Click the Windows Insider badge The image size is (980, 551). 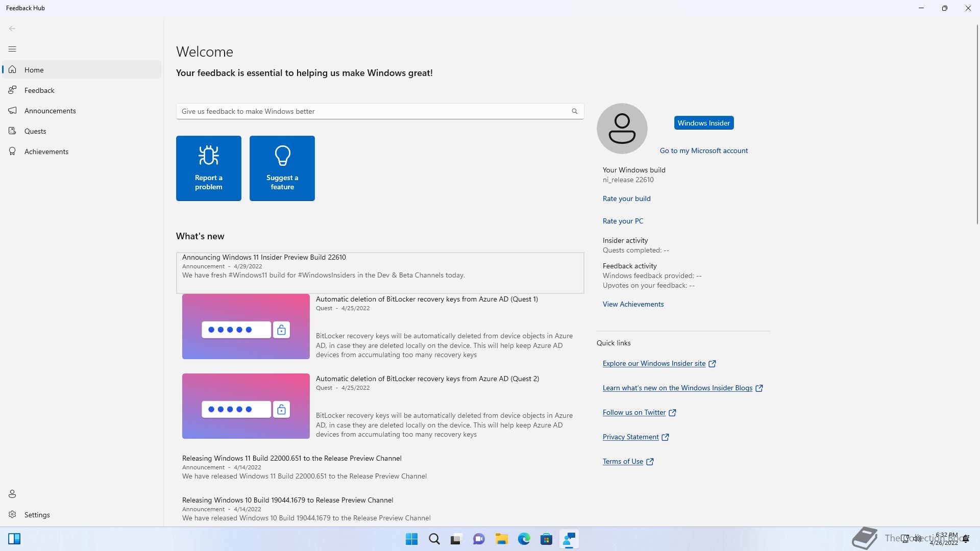(x=704, y=123)
